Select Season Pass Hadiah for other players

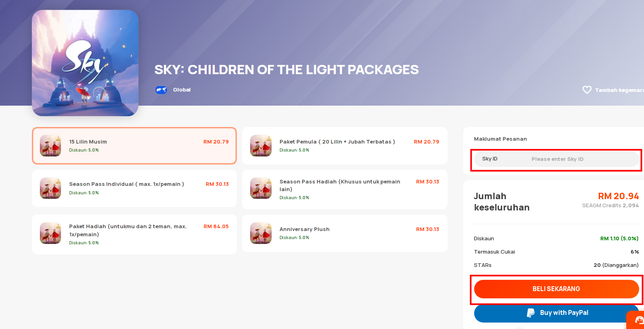point(345,189)
